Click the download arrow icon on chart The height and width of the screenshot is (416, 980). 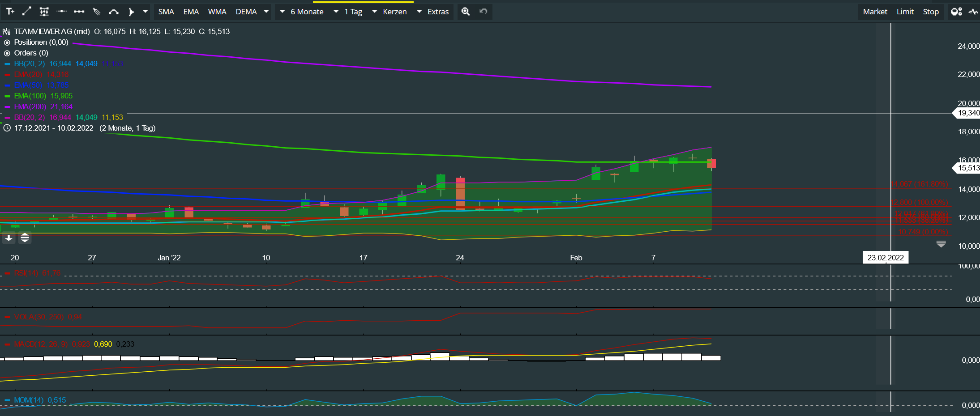(x=9, y=238)
